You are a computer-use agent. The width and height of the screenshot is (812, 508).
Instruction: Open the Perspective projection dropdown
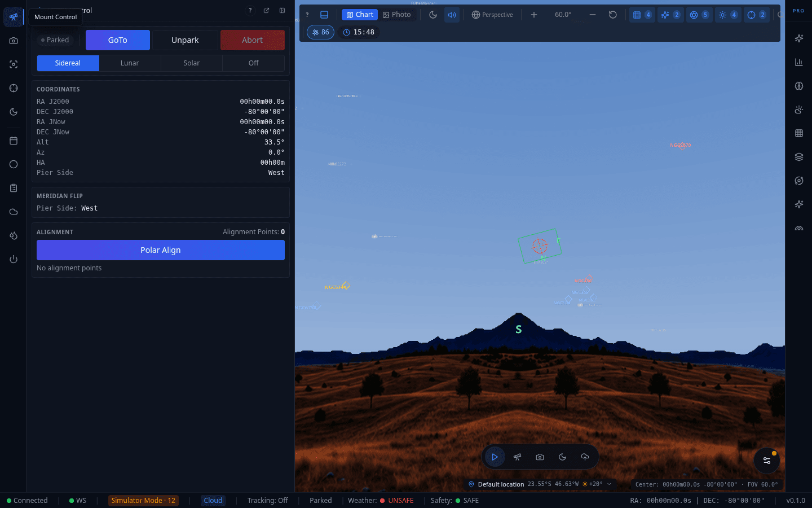point(492,15)
